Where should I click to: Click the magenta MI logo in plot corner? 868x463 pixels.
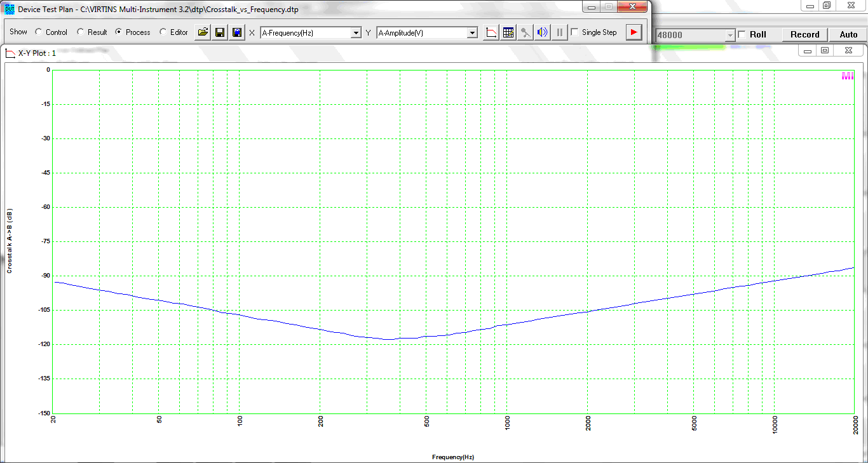[x=847, y=76]
